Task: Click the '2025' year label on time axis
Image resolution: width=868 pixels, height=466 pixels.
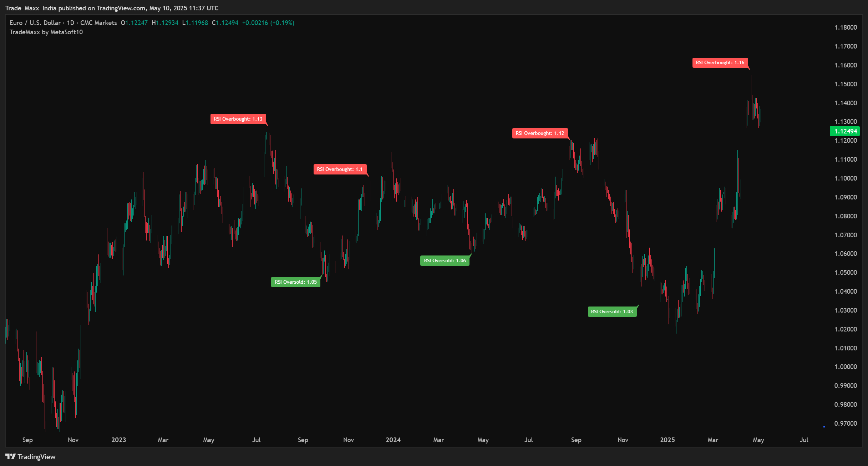Action: [667, 440]
